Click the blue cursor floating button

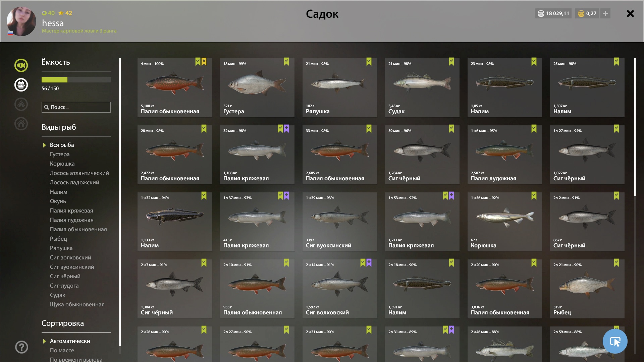[615, 341]
